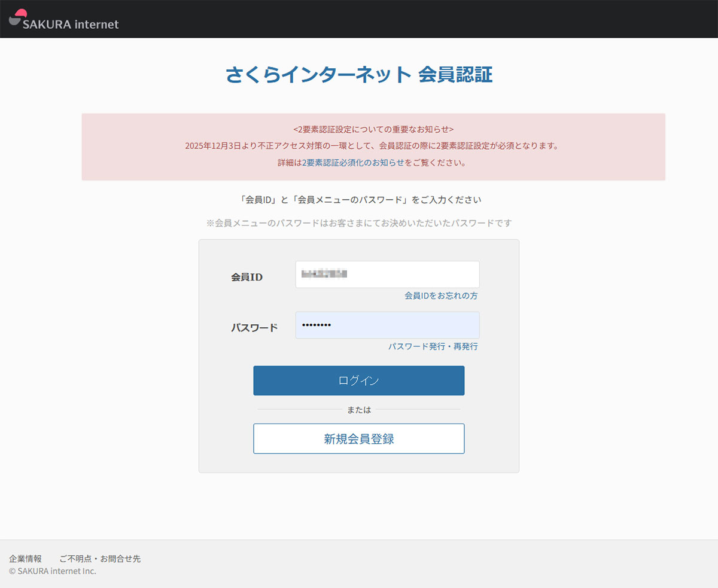Click the 2要素認証設定についての重要なお知らせ notice title
The height and width of the screenshot is (588, 718).
point(373,129)
